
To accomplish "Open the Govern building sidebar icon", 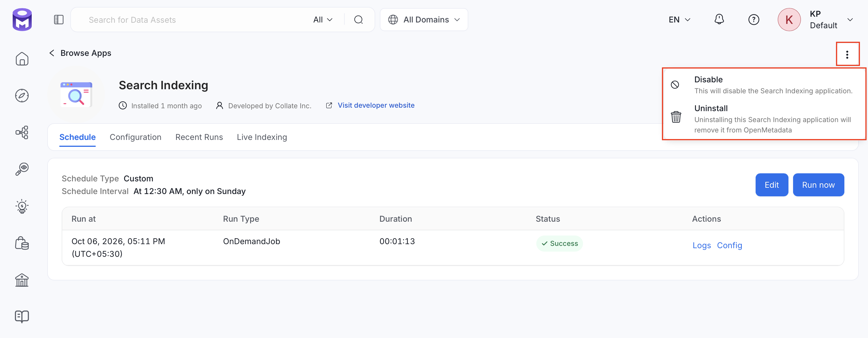I will point(22,280).
